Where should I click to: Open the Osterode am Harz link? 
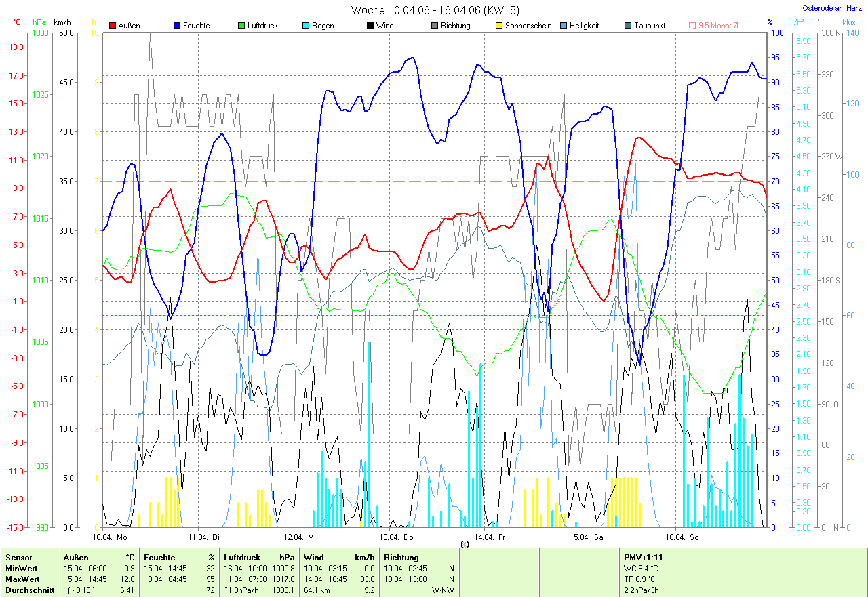pyautogui.click(x=832, y=8)
